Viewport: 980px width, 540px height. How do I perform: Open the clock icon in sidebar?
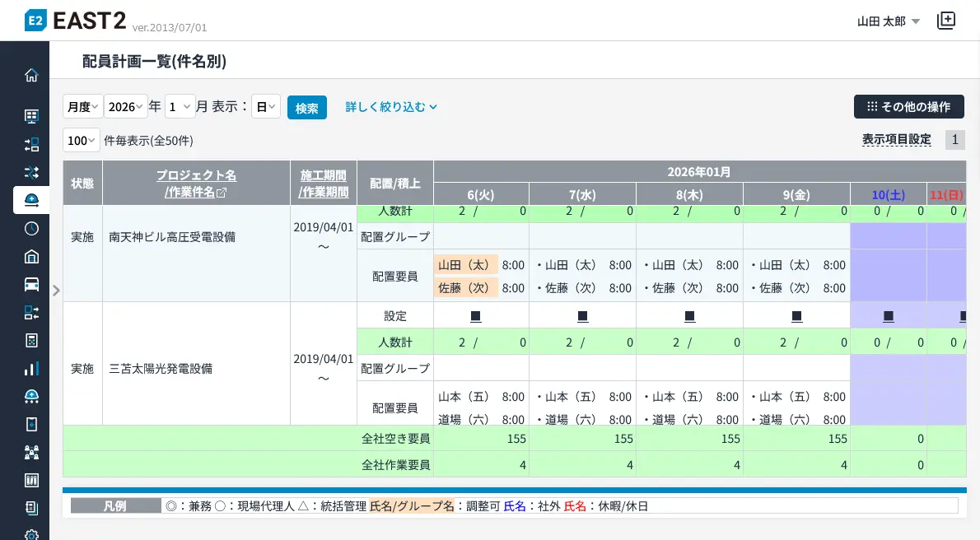31,228
